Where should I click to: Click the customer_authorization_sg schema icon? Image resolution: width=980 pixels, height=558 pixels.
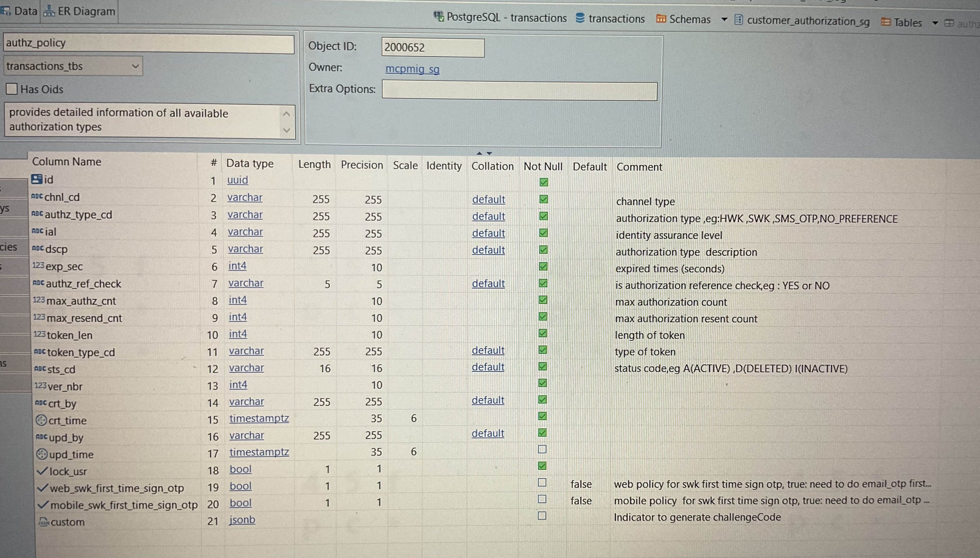click(x=738, y=20)
